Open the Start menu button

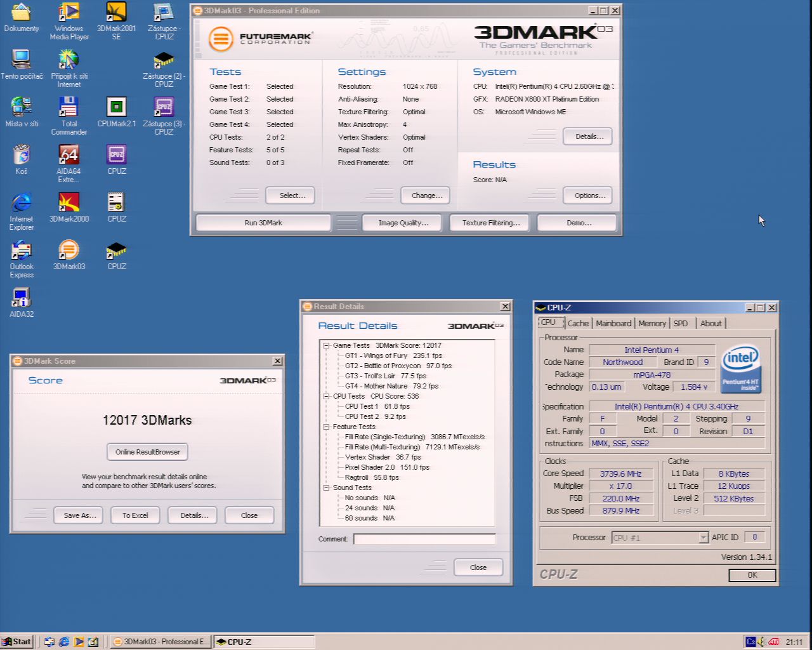[x=16, y=642]
